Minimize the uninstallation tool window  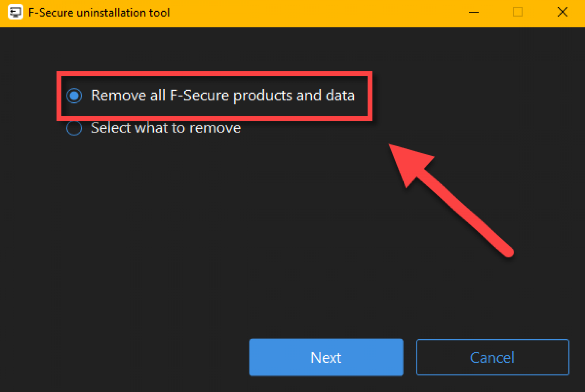click(474, 12)
